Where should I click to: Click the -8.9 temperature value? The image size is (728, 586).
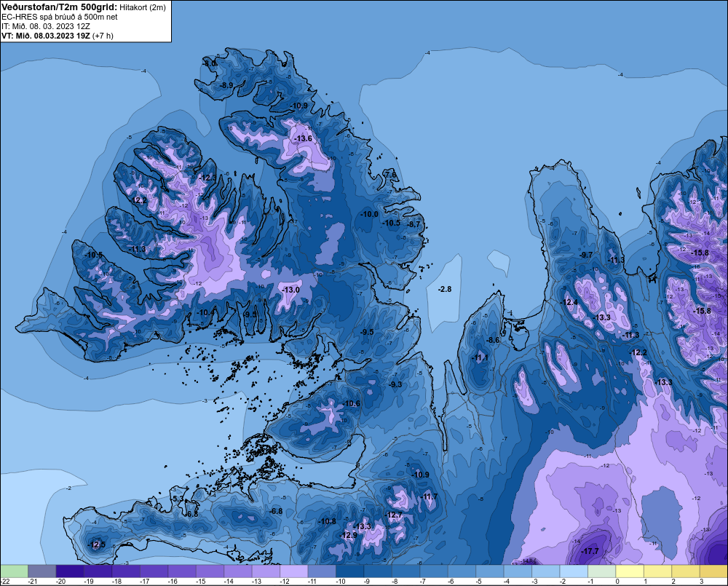226,85
